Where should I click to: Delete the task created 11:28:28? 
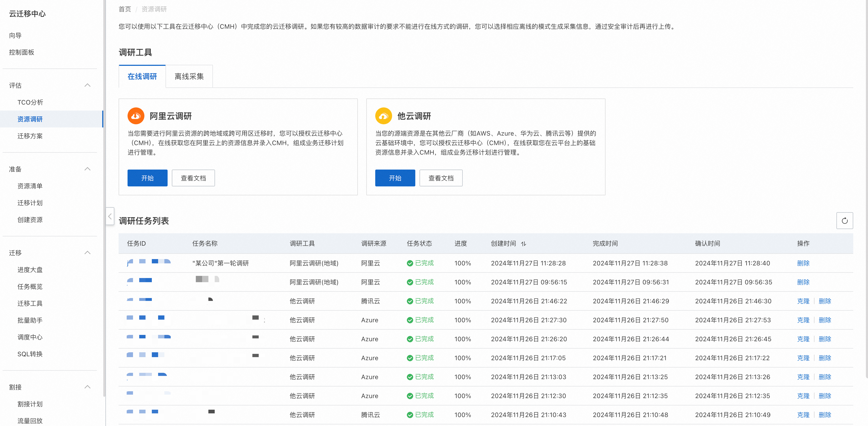coord(803,263)
